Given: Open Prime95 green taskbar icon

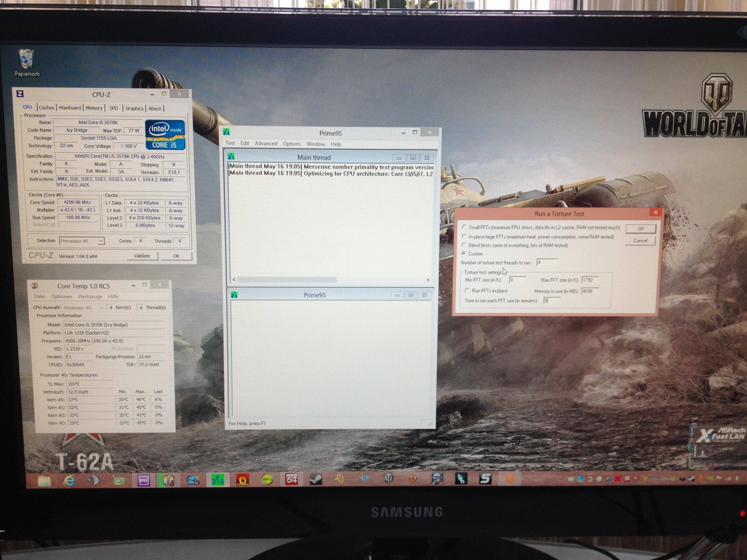Looking at the screenshot, I should point(217,480).
